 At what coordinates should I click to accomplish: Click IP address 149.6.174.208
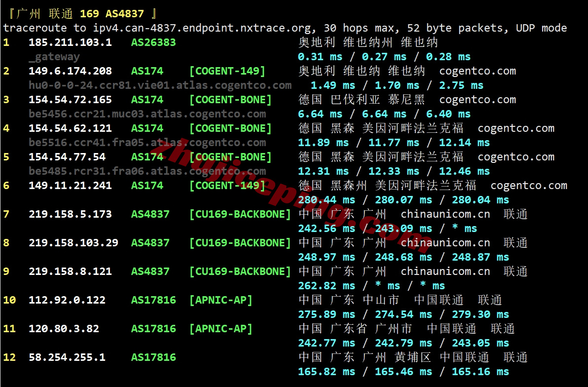[x=70, y=71]
